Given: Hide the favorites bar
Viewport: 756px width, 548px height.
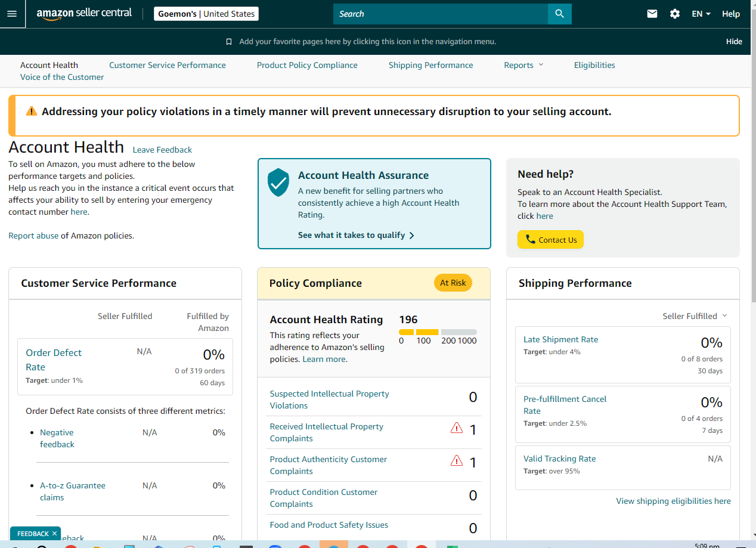Looking at the screenshot, I should tap(734, 42).
